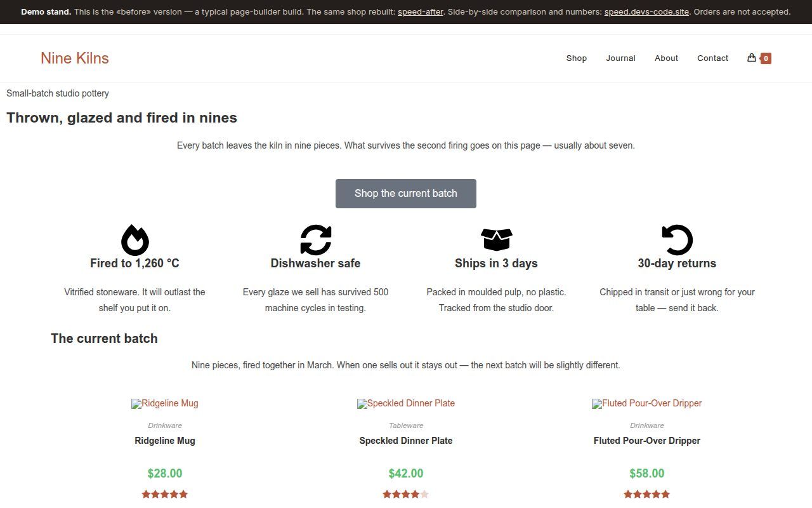Click the Tableware category label

(406, 425)
